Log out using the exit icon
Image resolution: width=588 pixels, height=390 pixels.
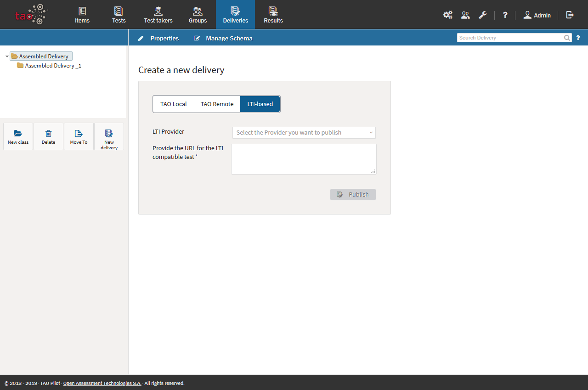(570, 15)
